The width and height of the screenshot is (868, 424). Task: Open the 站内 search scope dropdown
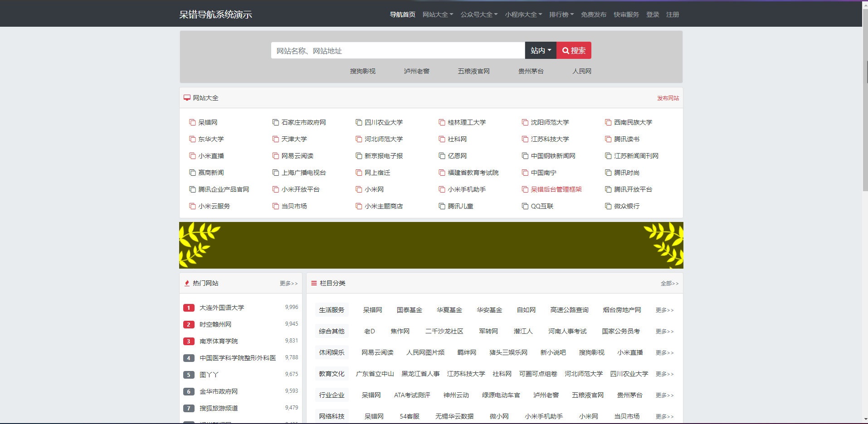(541, 50)
